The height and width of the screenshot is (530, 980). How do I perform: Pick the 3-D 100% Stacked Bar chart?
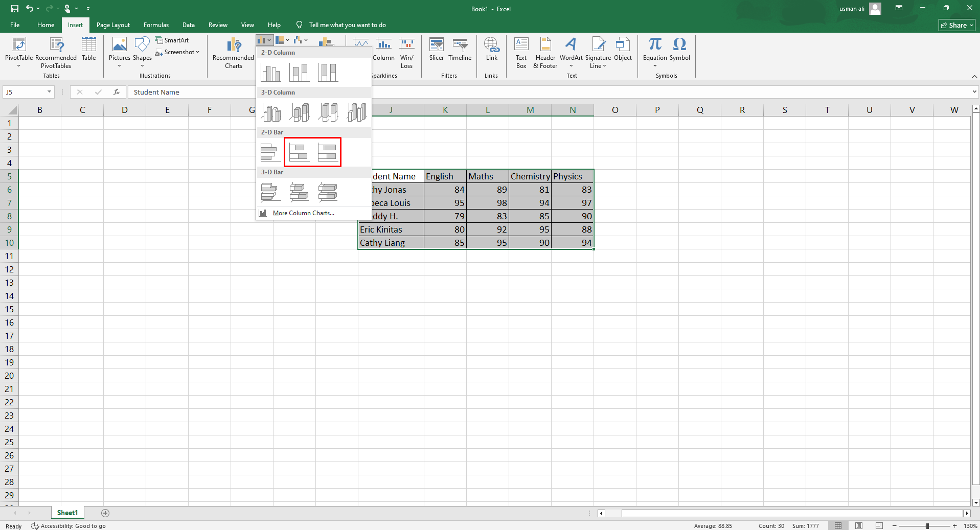(328, 192)
